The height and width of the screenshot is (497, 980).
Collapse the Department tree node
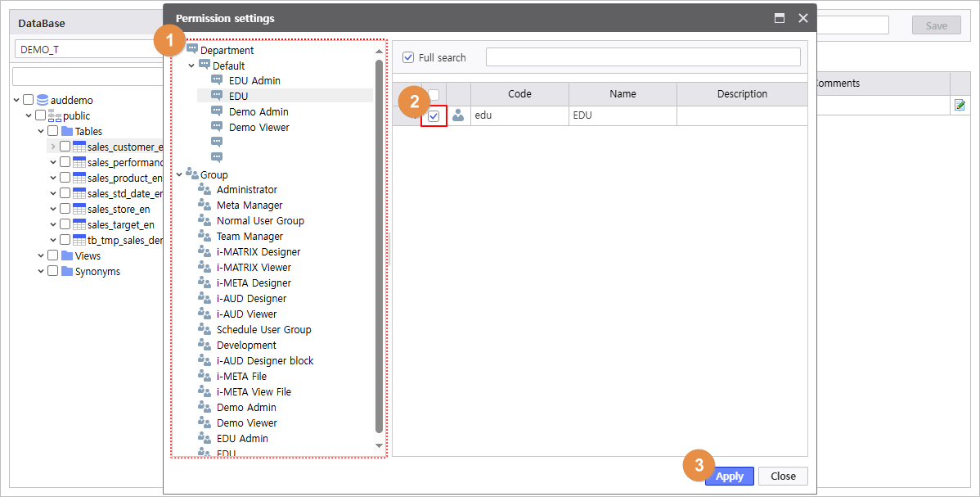179,50
